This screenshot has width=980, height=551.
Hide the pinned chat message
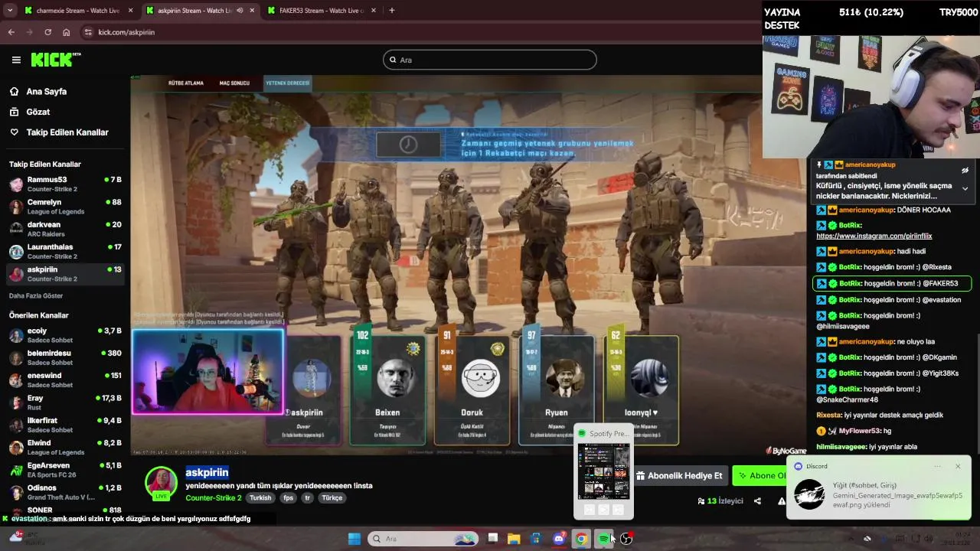965,170
